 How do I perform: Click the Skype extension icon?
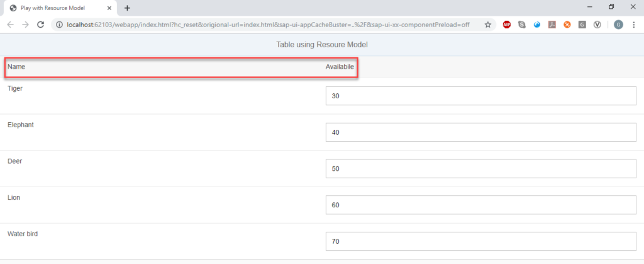[522, 25]
